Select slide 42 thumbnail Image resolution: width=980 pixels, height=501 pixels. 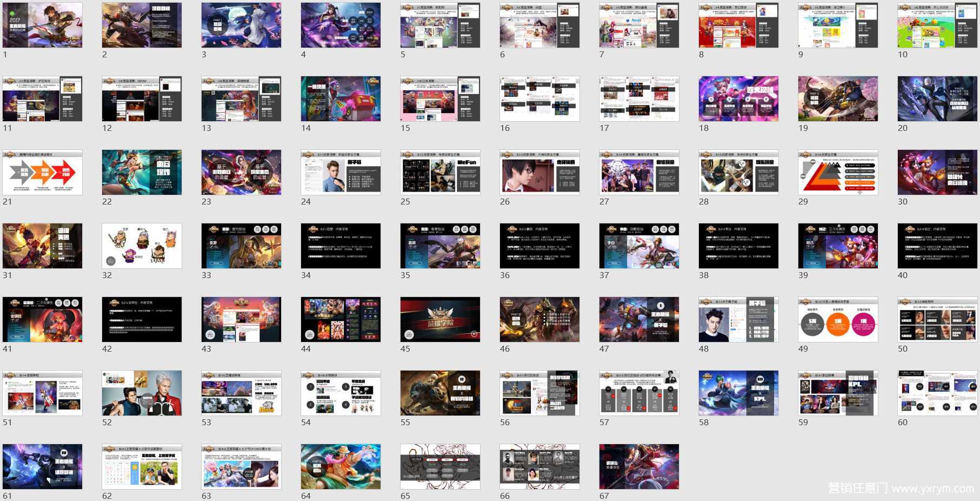point(142,319)
